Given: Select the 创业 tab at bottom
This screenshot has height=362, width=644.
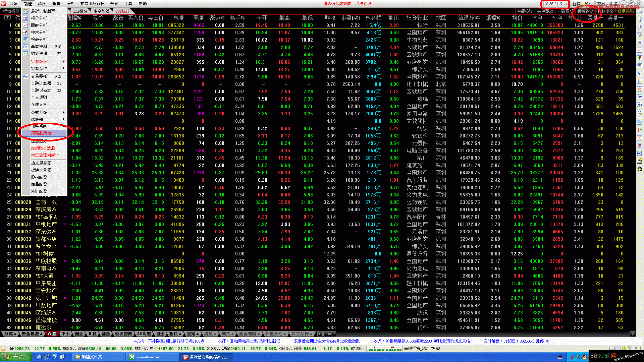Looking at the screenshot, I should (79, 334).
